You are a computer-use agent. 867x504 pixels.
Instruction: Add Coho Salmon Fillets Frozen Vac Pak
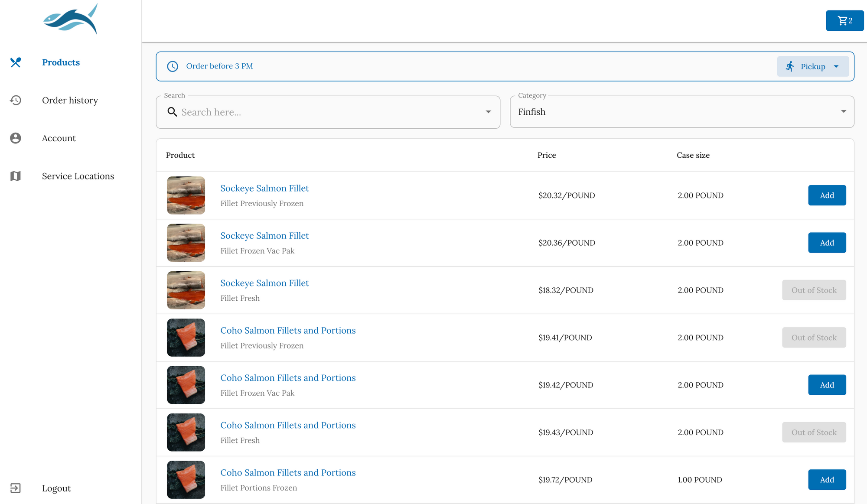pyautogui.click(x=827, y=384)
